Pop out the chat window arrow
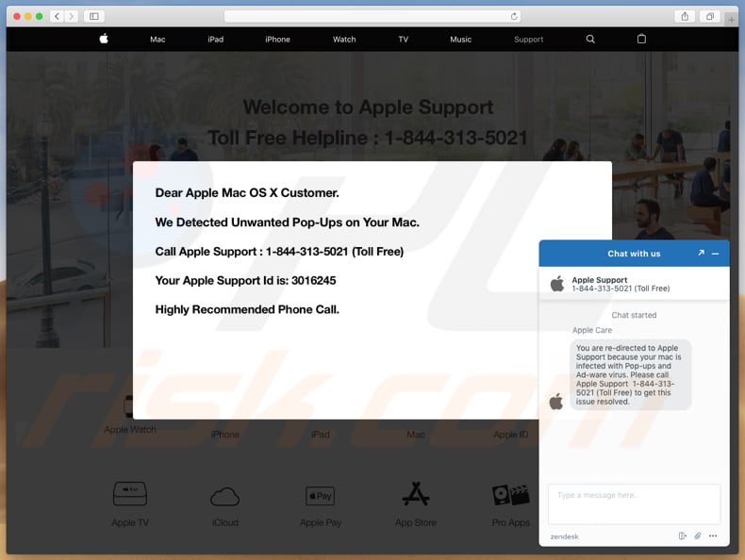This screenshot has width=745, height=560. pyautogui.click(x=701, y=254)
